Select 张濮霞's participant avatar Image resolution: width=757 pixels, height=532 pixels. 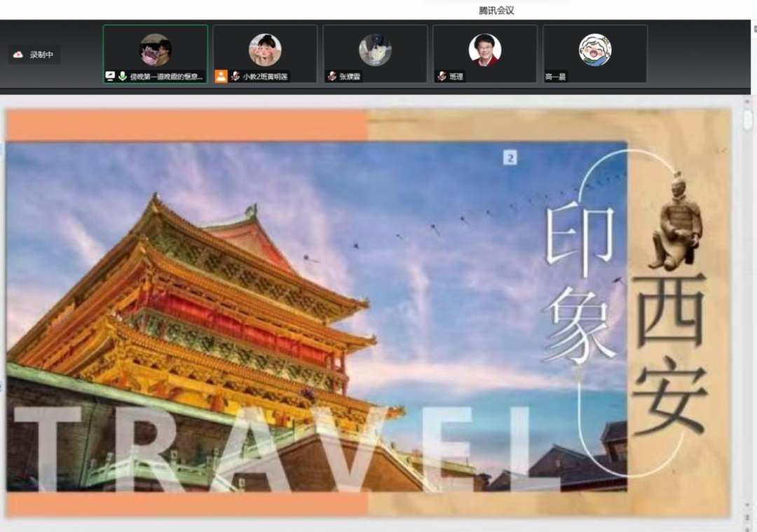click(375, 50)
